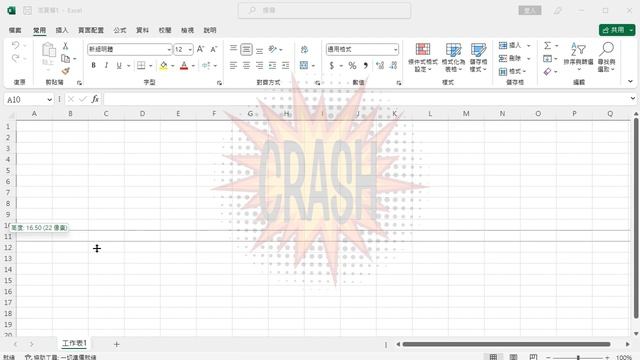The height and width of the screenshot is (360, 640).
Task: Apply percent style
Action: 352,65
